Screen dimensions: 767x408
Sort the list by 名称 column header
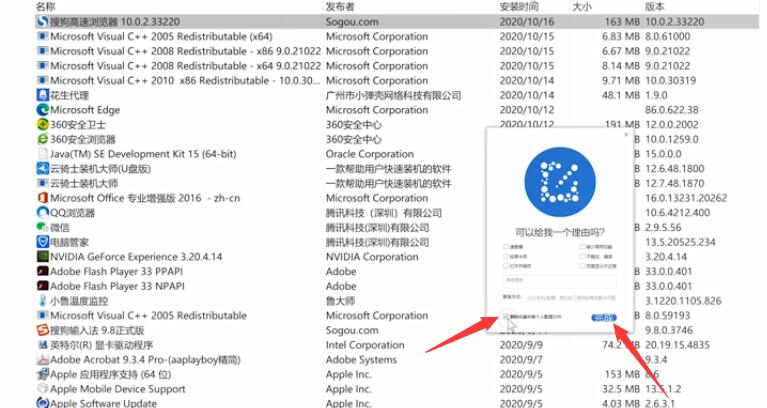point(45,6)
